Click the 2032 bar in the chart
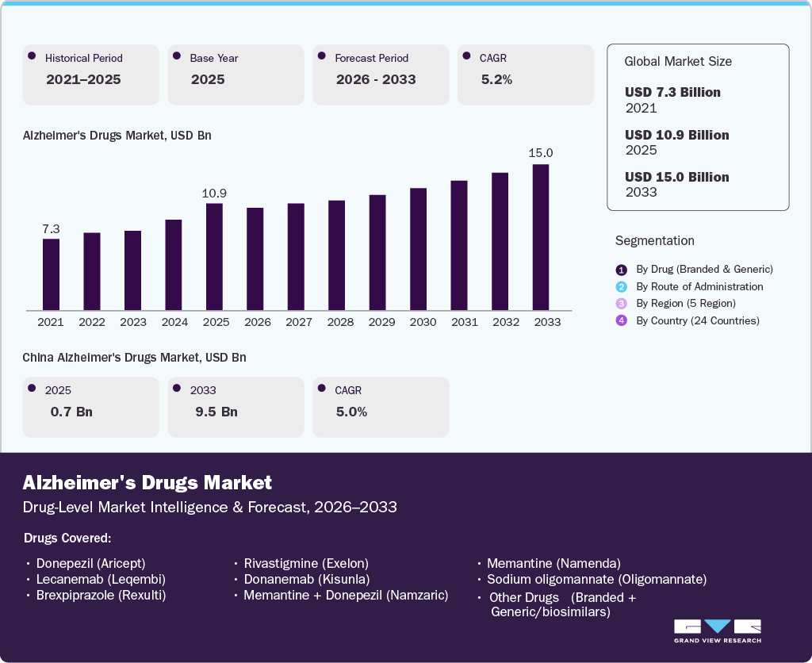812x663 pixels. point(500,241)
